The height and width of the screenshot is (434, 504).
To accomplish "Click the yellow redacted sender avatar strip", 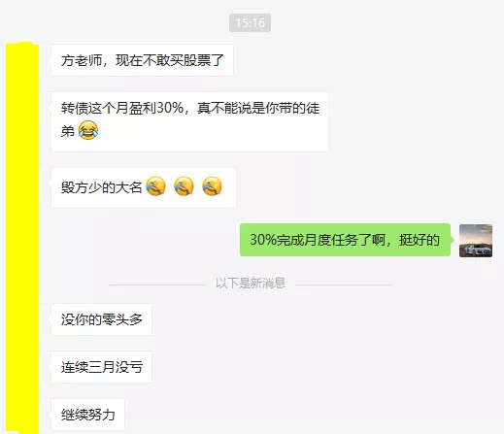I will pos(22,238).
